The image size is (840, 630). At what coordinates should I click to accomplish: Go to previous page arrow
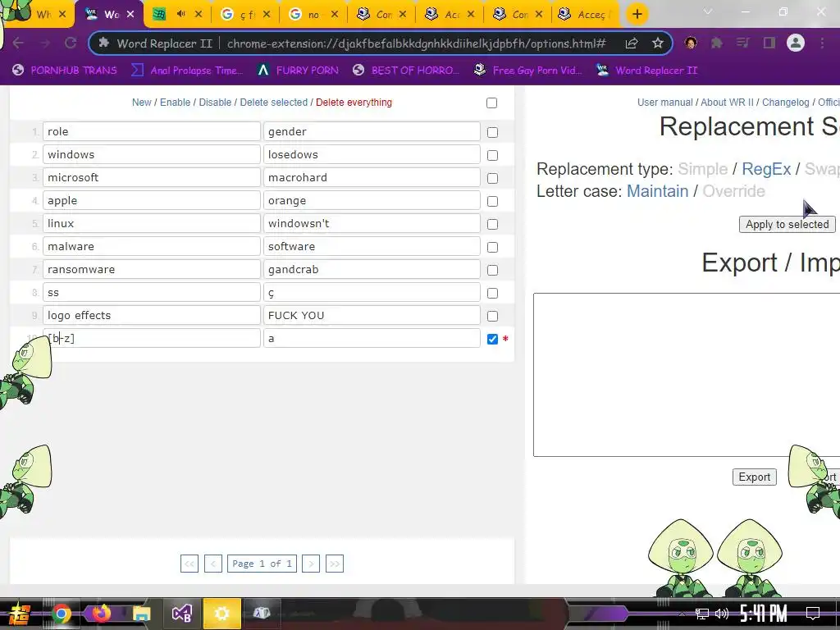(x=213, y=564)
